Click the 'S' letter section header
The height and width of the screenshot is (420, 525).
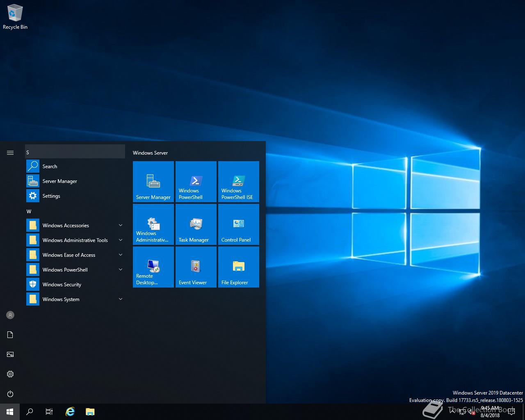(75, 152)
